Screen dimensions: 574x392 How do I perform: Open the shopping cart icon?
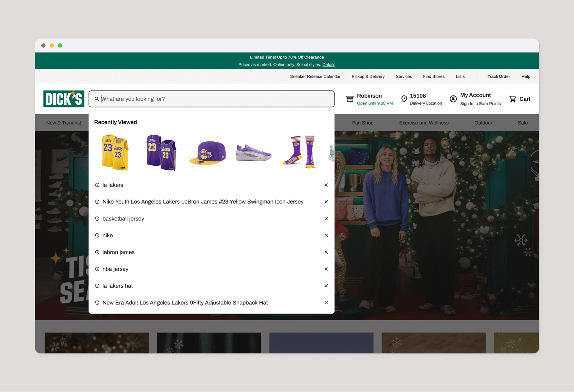[512, 99]
